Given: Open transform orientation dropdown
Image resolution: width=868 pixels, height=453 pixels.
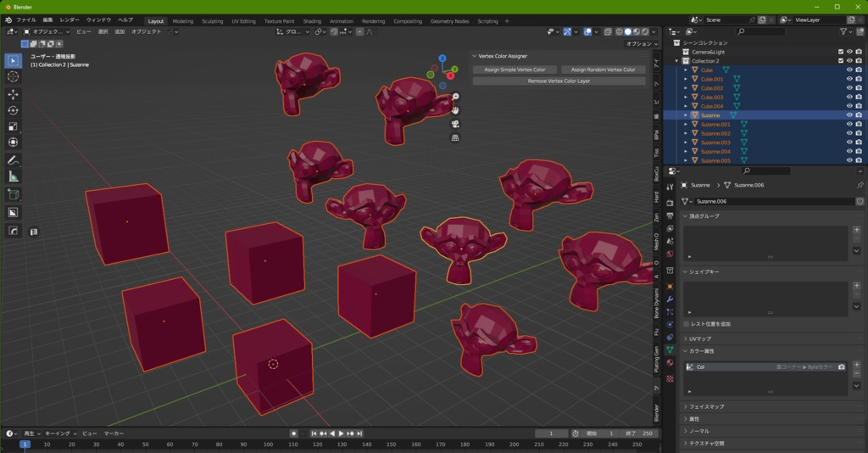Looking at the screenshot, I should (292, 32).
